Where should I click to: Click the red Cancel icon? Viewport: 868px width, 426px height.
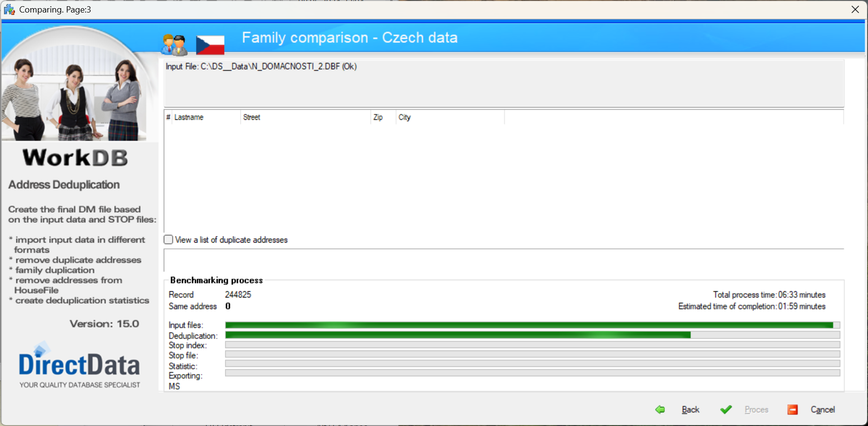point(792,410)
